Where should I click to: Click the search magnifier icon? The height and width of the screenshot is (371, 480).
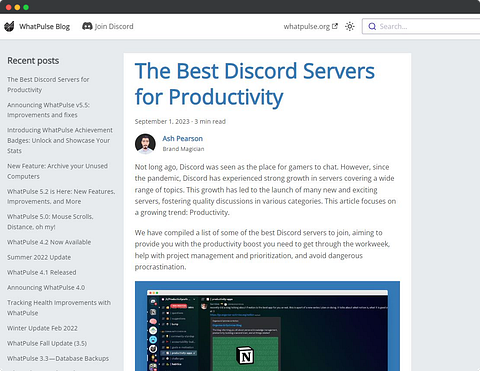[372, 26]
